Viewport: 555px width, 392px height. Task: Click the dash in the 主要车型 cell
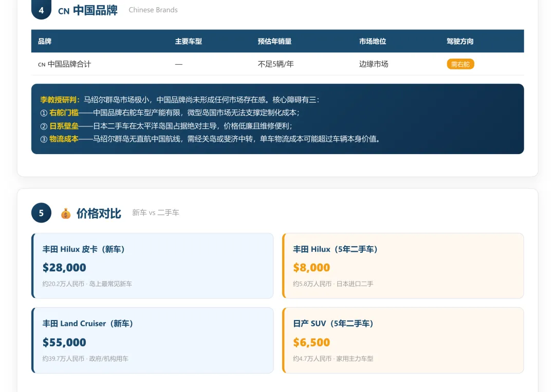179,64
